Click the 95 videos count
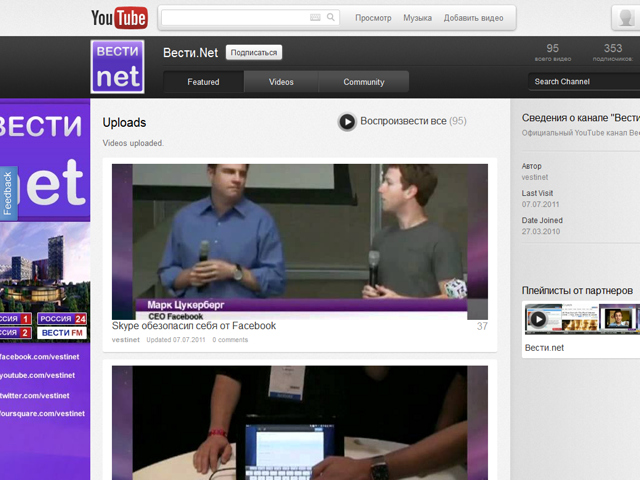 click(x=553, y=48)
